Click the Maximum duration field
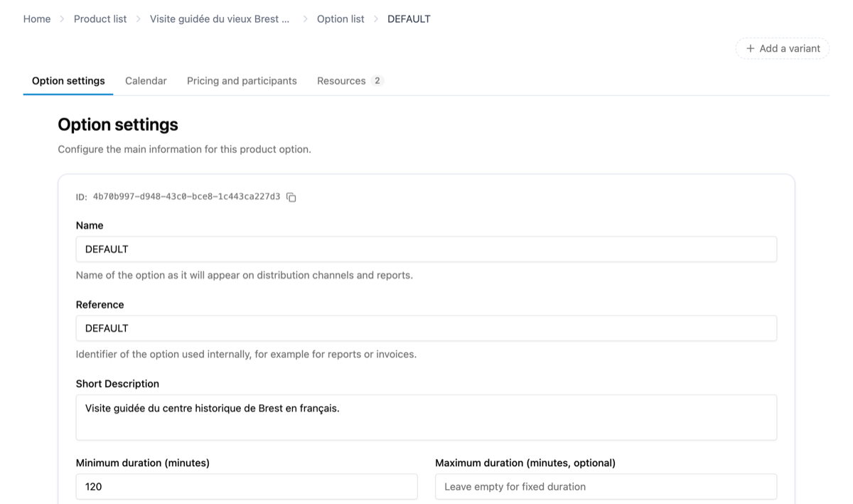Screen dimensions: 853x504 click(606, 487)
